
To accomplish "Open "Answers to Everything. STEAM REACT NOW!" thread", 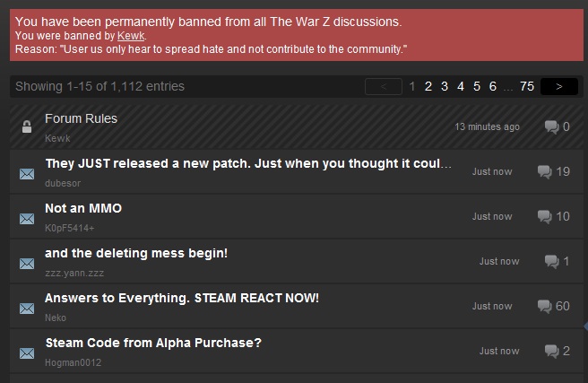I will click(182, 298).
